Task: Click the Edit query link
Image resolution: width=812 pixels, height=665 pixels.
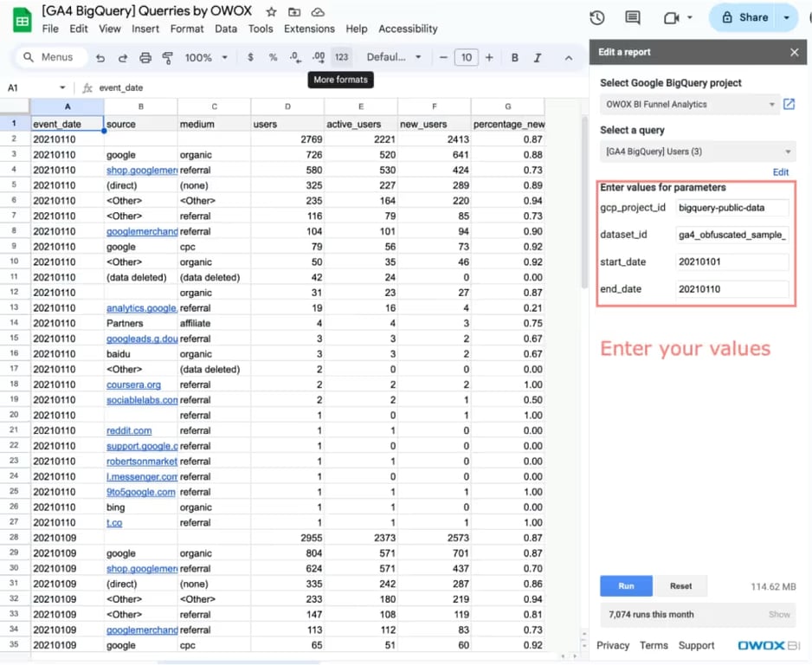Action: click(781, 172)
